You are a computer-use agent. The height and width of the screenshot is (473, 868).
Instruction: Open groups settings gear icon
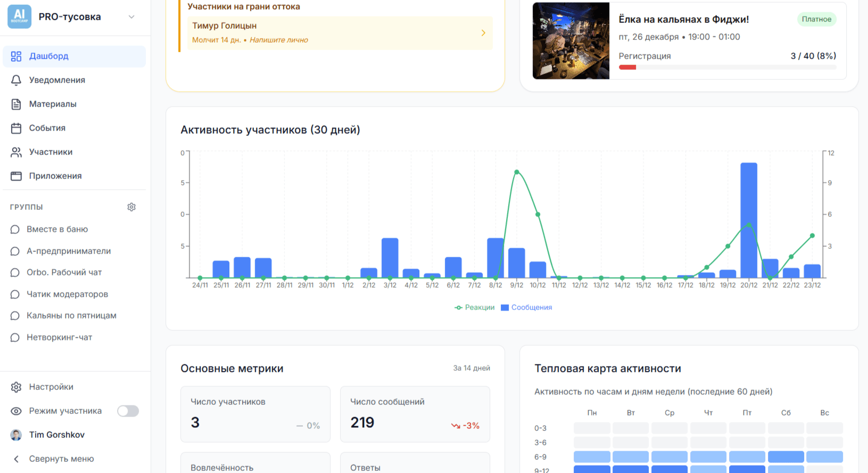(131, 207)
